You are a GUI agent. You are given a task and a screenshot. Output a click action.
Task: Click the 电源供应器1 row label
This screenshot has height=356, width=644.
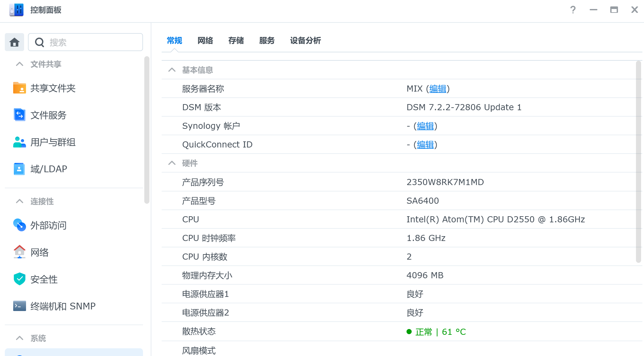[x=205, y=294]
